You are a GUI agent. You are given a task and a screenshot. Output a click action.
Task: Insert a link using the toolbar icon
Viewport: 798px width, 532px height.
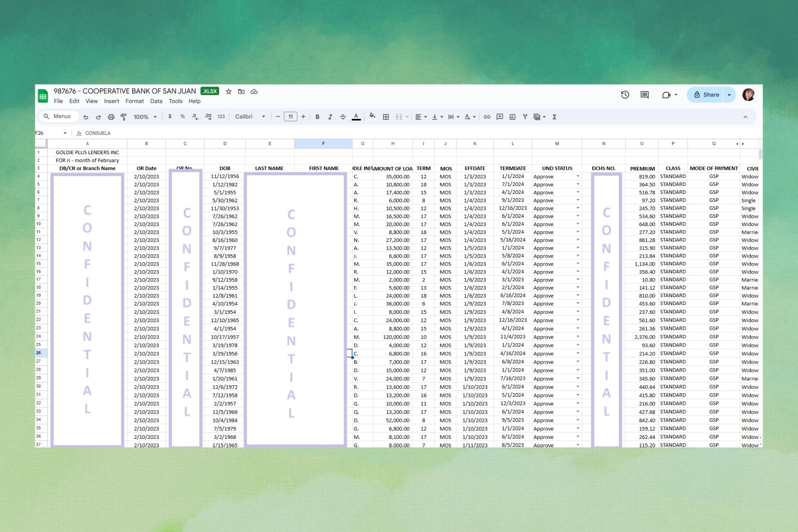pos(487,117)
